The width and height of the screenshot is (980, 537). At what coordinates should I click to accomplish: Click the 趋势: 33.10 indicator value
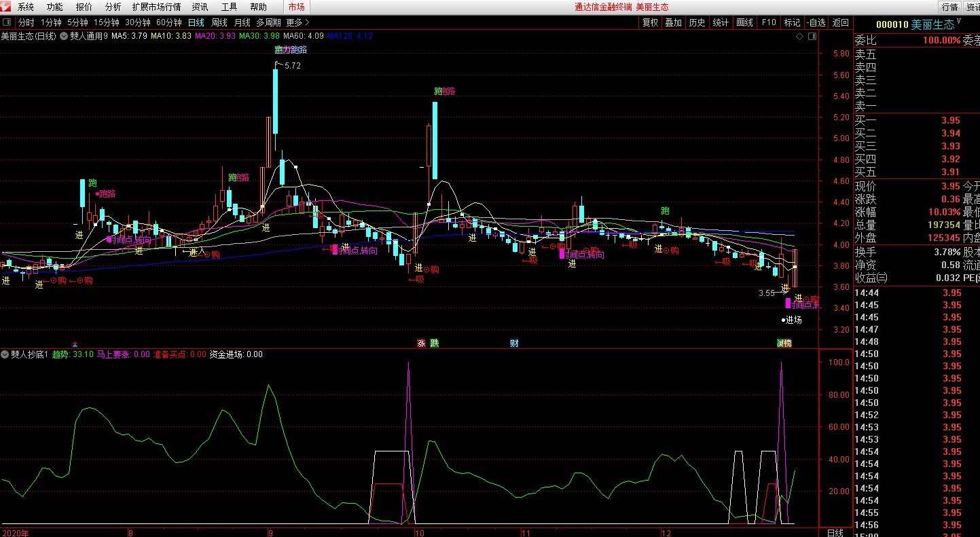(x=73, y=354)
